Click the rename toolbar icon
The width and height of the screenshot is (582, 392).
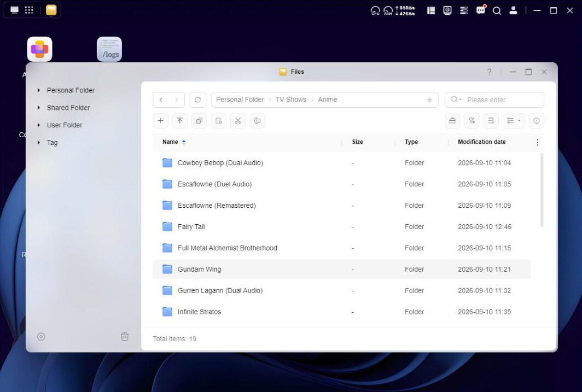[x=257, y=120]
